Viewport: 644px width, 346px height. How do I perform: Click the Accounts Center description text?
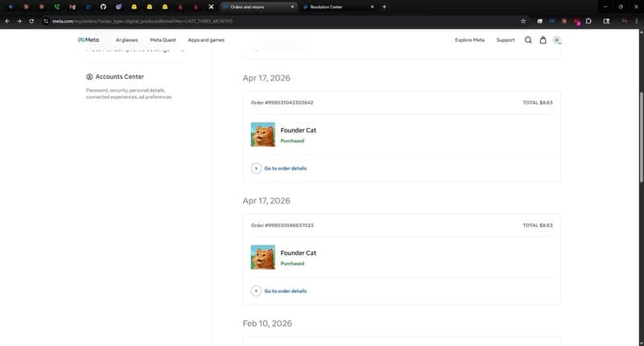(x=129, y=93)
